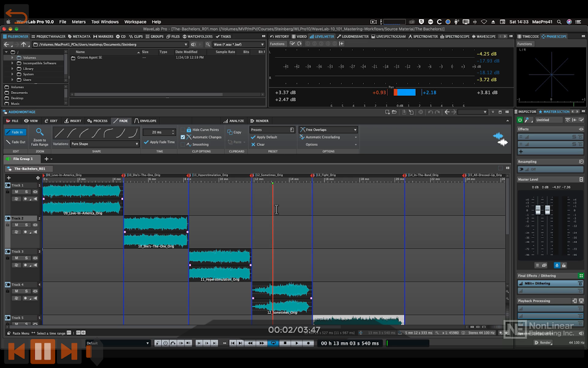Open the Variations Pure Shape dropdown
Screen dimensions: 588x368
[x=104, y=144]
